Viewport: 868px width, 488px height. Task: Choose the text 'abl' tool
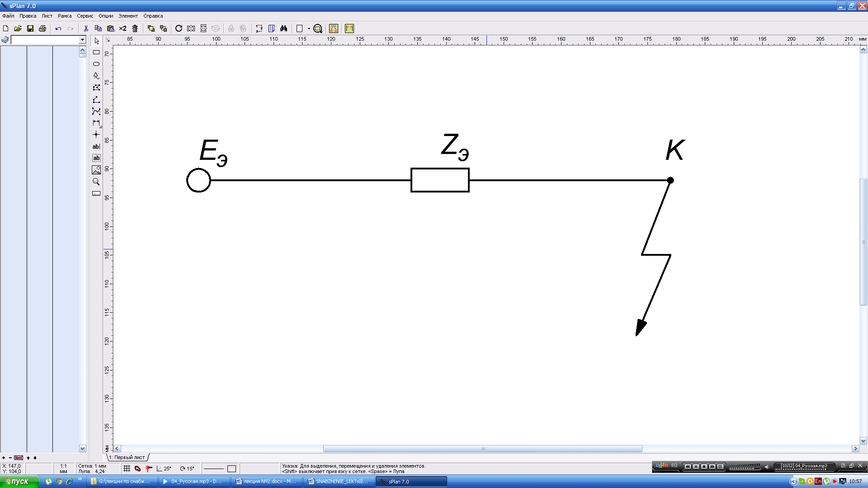click(x=96, y=146)
